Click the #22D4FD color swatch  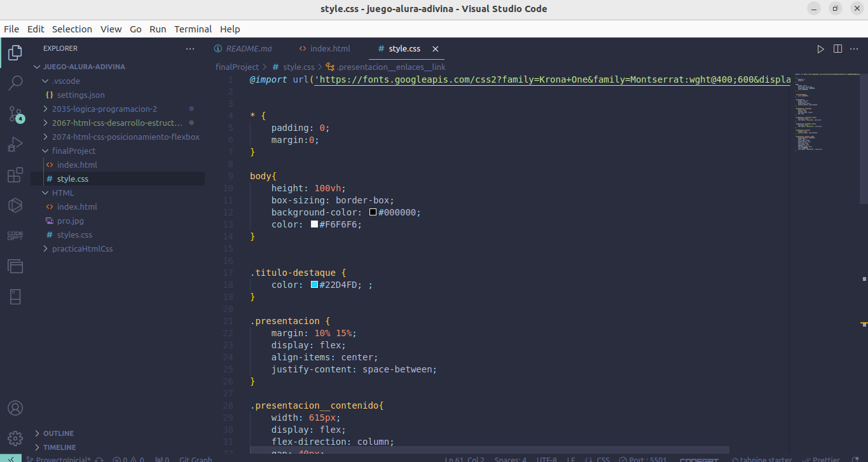click(x=314, y=285)
